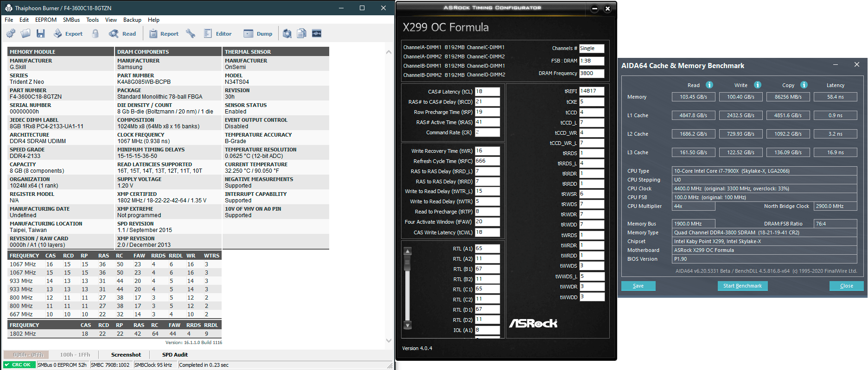The image size is (868, 370).
Task: Click the 667 MHz row in frequency table
Action: 114,314
